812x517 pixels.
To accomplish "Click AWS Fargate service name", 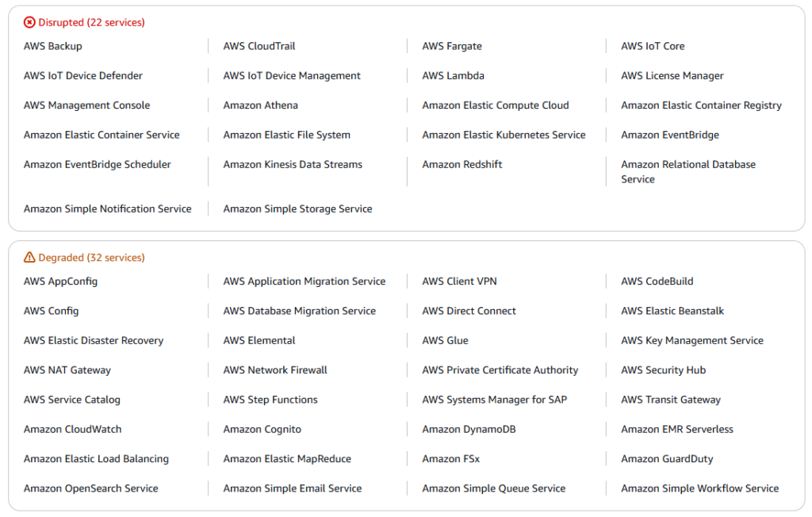I will (x=451, y=47).
